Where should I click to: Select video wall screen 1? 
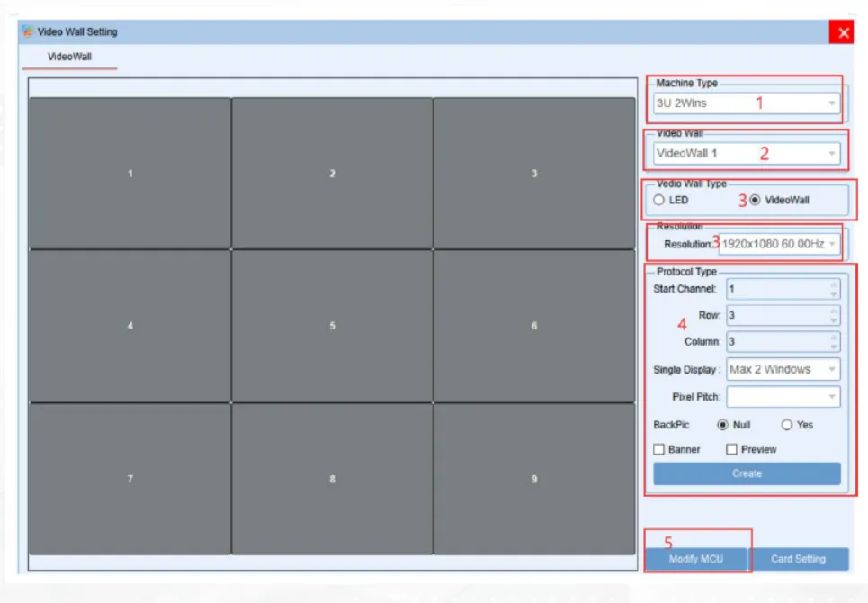click(130, 174)
